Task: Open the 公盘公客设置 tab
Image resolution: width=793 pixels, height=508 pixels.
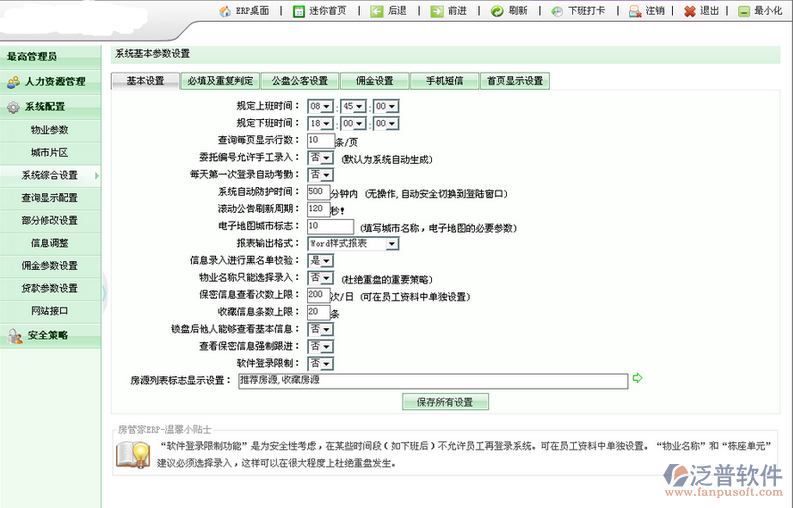Action: point(300,81)
